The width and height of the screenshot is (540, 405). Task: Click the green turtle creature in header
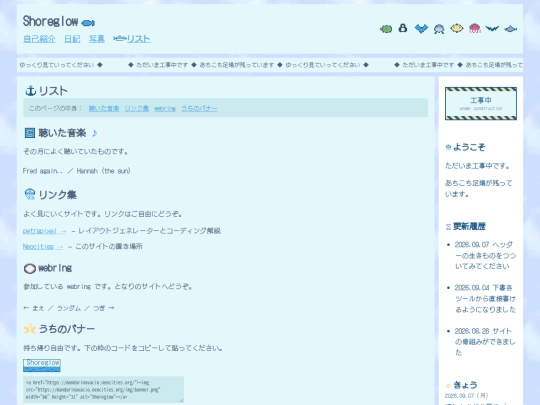pos(386,29)
